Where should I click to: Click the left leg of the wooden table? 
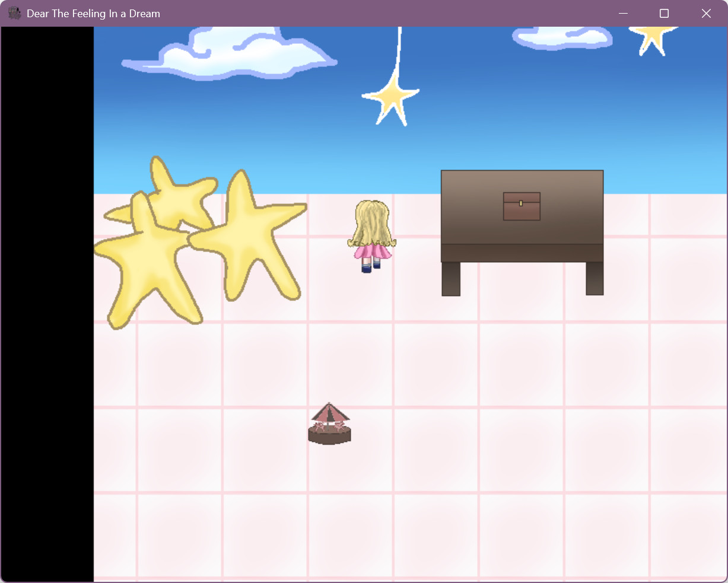(x=451, y=278)
